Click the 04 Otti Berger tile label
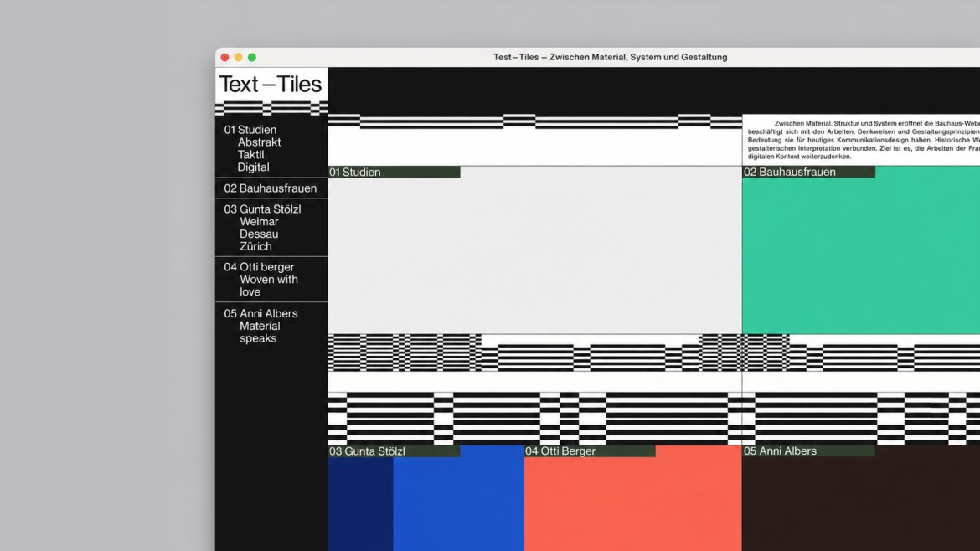This screenshot has width=980, height=551. 590,451
